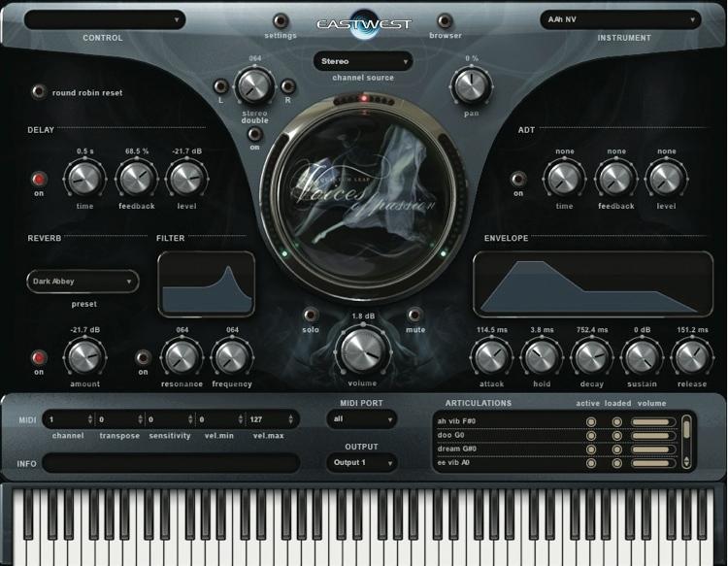Open the MIDI Port all dropdown
728x566 pixels.
362,419
